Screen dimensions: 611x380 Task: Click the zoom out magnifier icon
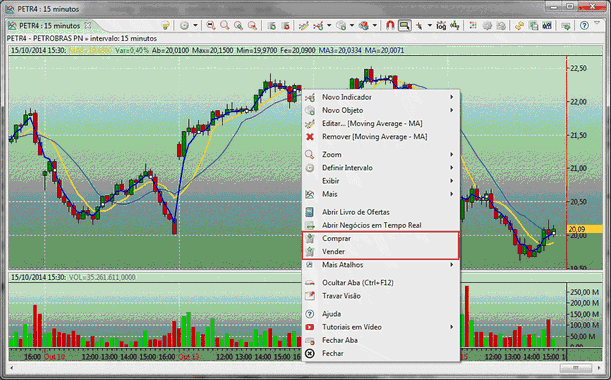[x=211, y=26]
